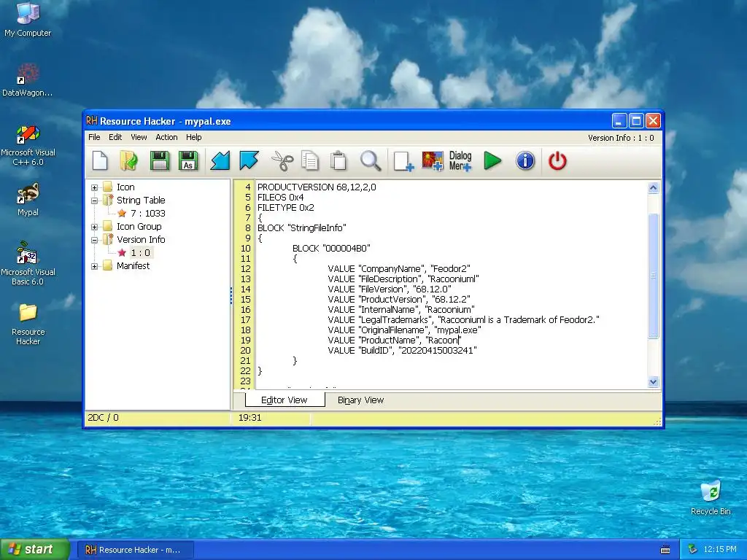Click the blue down-left arrow icon
The width and height of the screenshot is (747, 560).
220,160
